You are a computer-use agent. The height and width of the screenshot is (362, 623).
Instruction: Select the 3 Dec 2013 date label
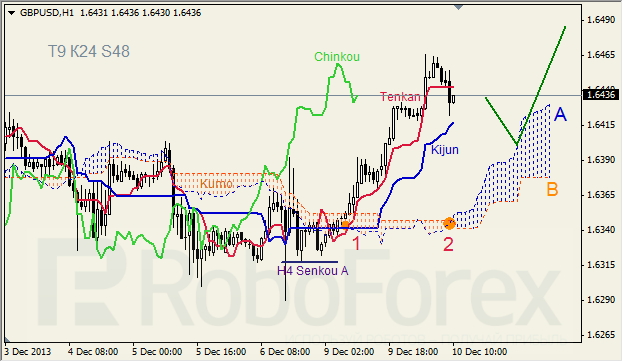(28, 352)
